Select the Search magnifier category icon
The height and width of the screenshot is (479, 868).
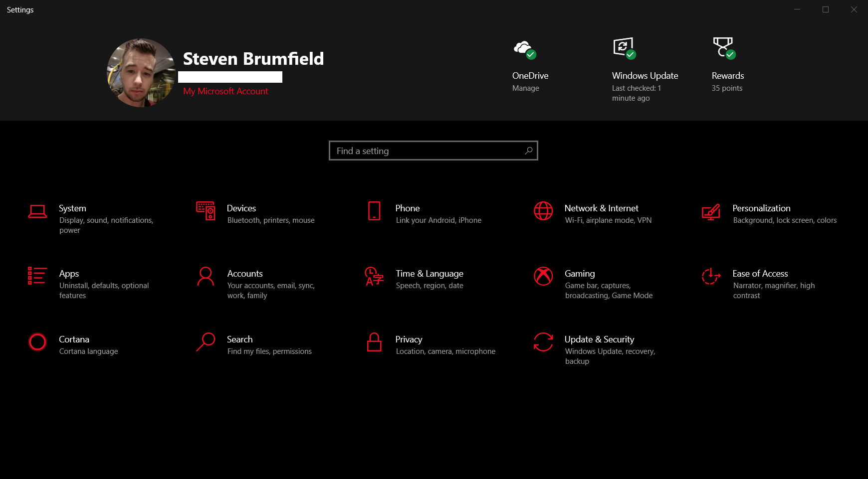[206, 342]
